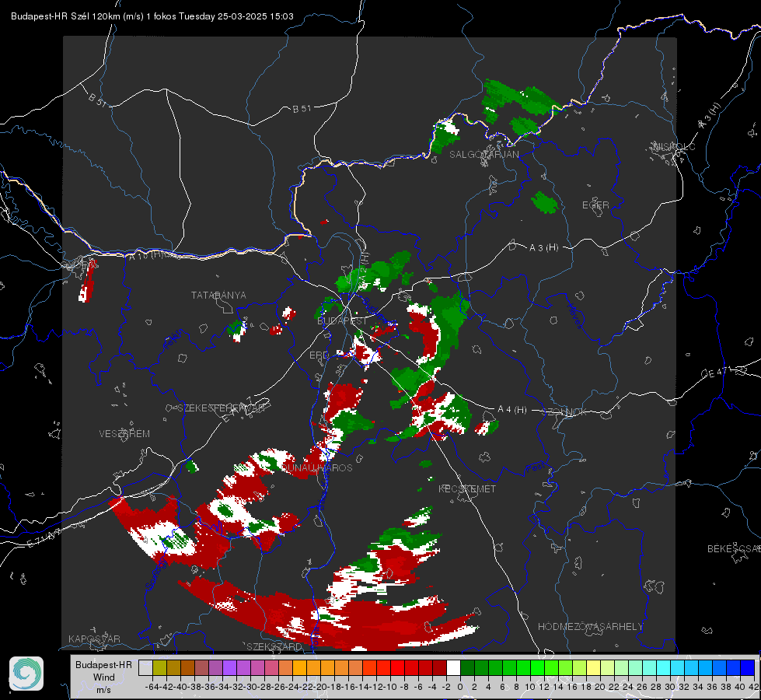Click the DUNAÚJVÁROS city label

coord(317,467)
